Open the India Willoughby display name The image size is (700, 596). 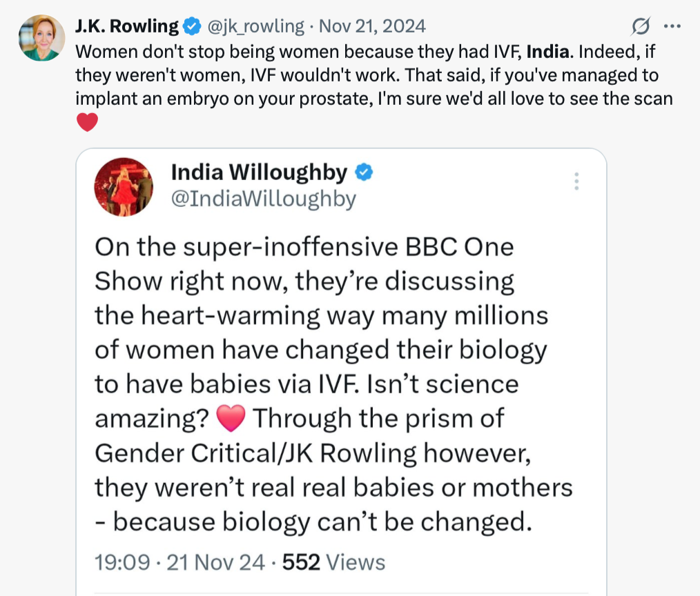pos(260,173)
